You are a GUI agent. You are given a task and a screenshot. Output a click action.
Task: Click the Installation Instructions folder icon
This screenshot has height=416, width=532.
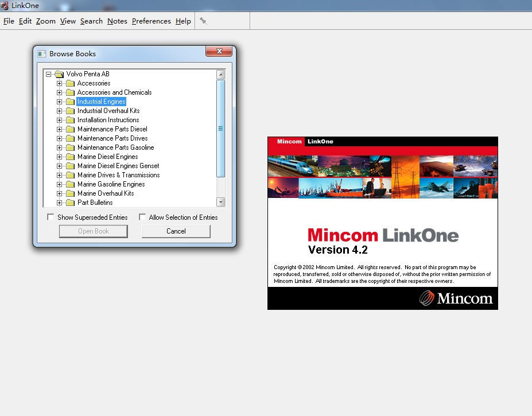(x=70, y=120)
